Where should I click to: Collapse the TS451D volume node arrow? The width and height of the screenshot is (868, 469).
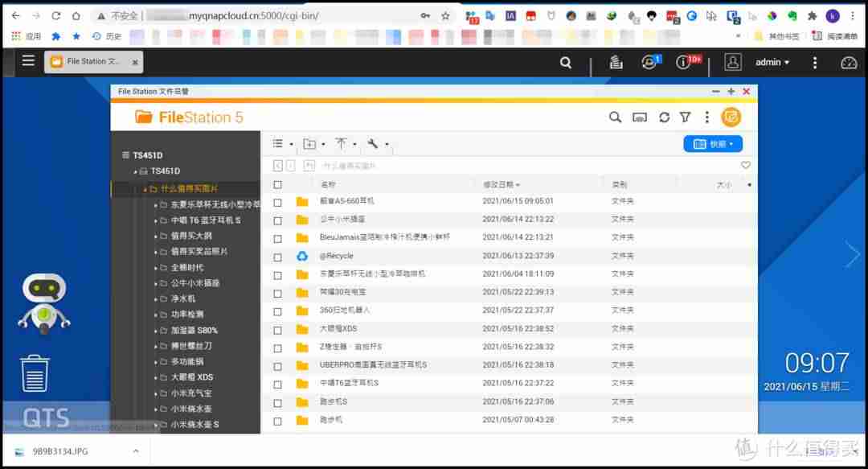[135, 172]
